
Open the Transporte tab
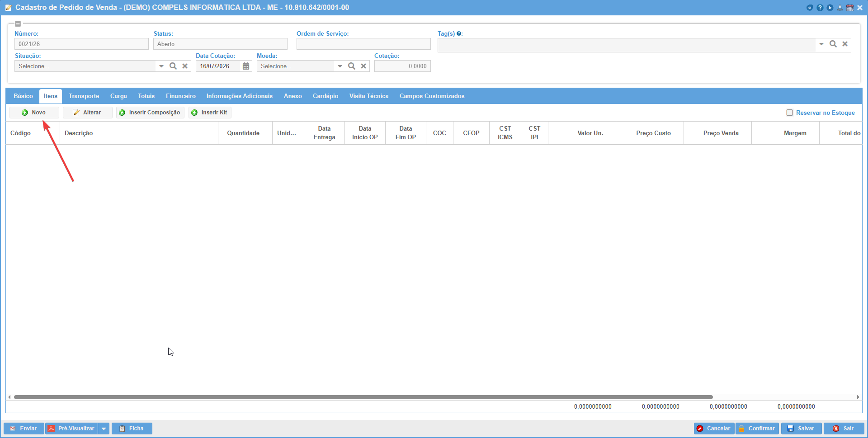click(x=84, y=96)
